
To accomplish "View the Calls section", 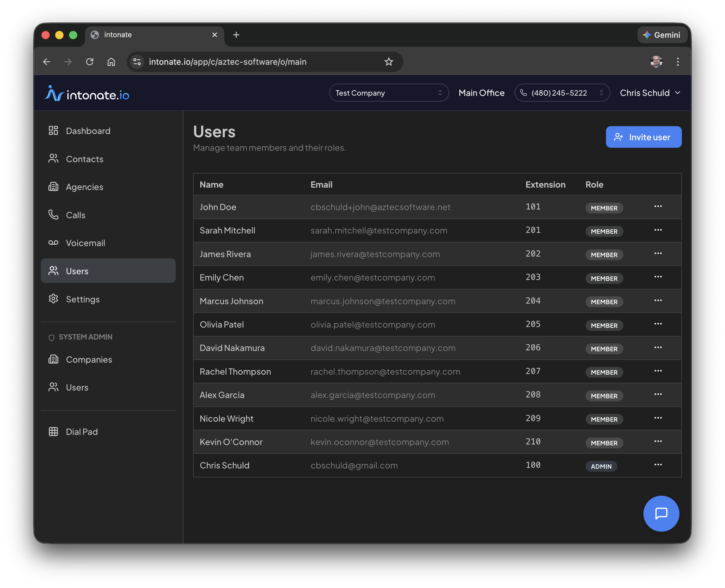I will point(75,215).
